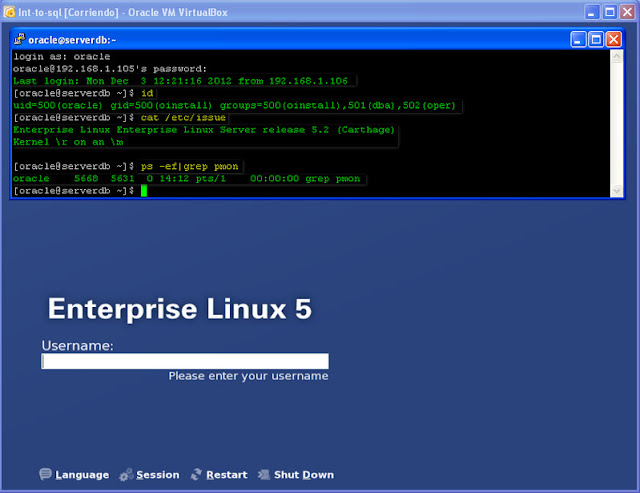Image resolution: width=640 pixels, height=493 pixels.
Task: Minimize the oracle@serverdb terminal window
Action: coord(578,40)
